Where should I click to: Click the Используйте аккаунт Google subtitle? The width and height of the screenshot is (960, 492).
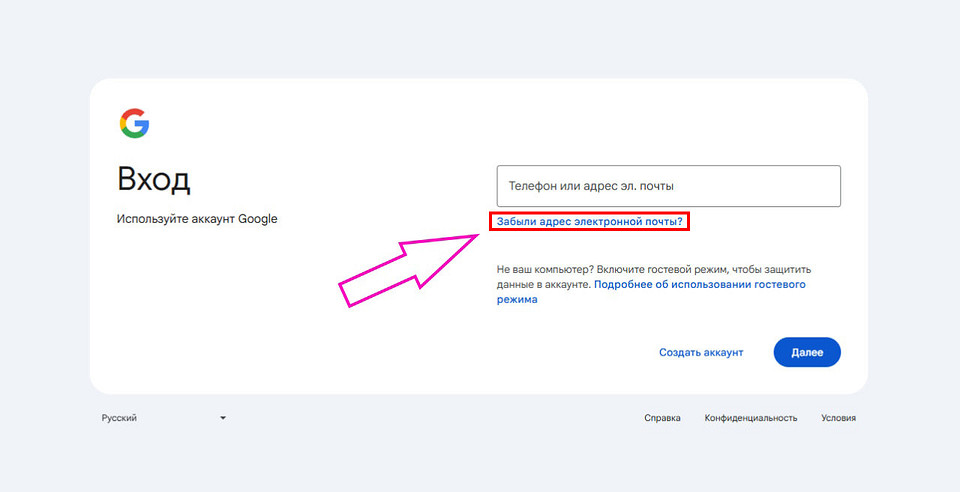pos(196,219)
